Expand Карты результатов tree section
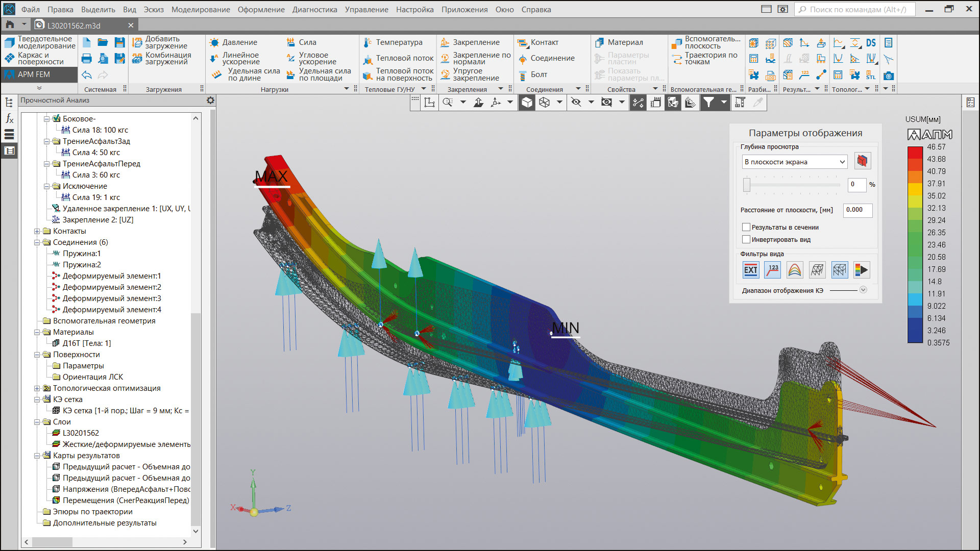Viewport: 980px width, 551px height. (x=35, y=457)
